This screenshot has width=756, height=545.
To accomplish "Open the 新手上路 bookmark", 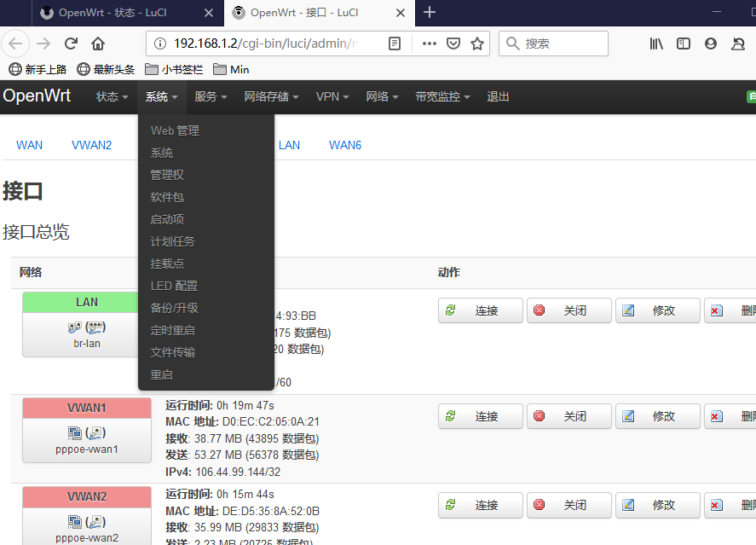I will (x=38, y=69).
